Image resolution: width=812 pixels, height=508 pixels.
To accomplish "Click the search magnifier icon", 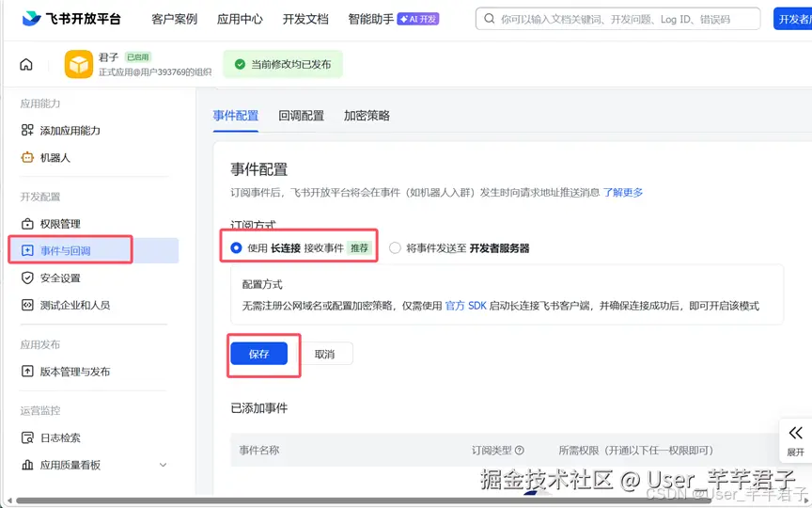I will (x=489, y=19).
